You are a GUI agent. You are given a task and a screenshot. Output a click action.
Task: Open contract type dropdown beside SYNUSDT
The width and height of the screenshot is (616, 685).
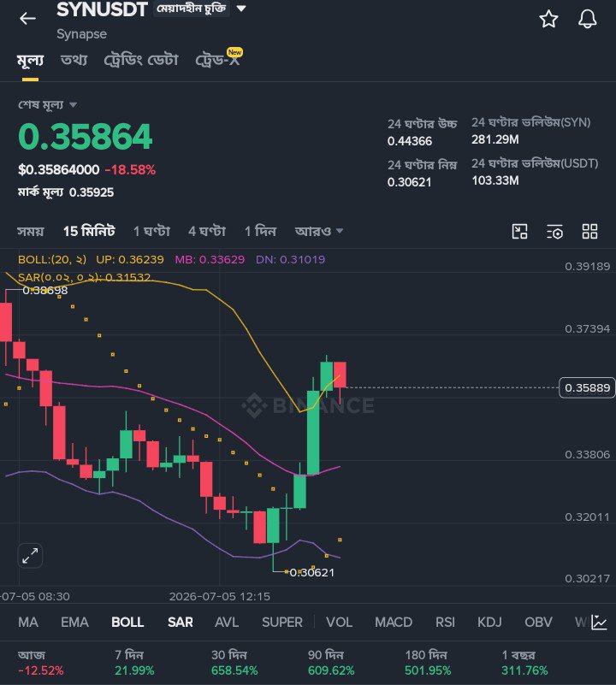coord(241,9)
